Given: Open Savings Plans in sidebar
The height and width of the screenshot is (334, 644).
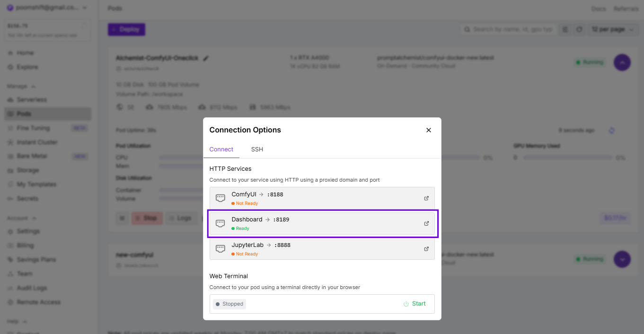Looking at the screenshot, I should point(36,260).
